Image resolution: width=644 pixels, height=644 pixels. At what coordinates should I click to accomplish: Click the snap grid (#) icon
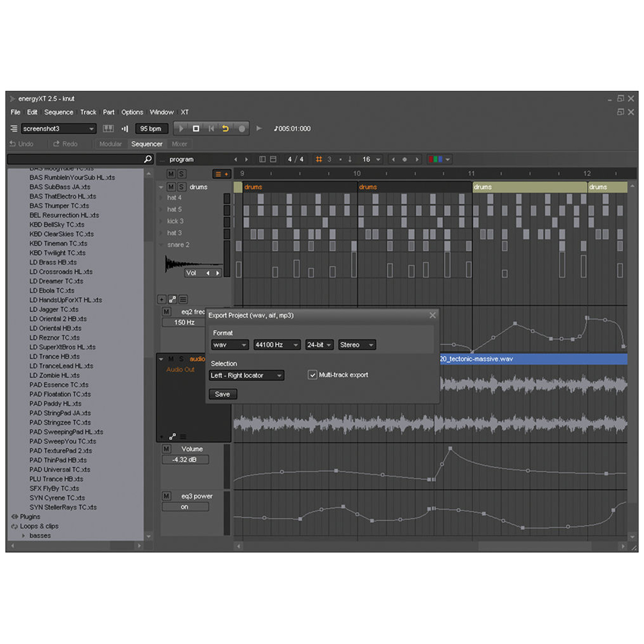click(318, 159)
